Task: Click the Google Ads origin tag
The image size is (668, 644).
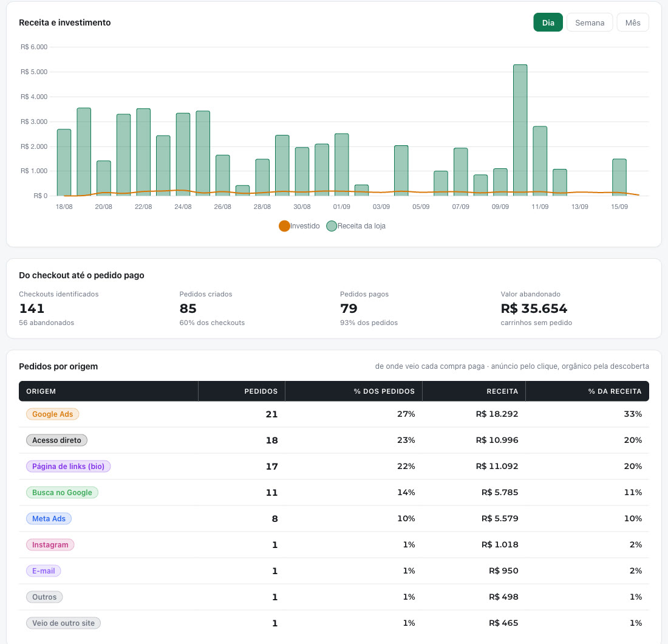Action: pyautogui.click(x=52, y=414)
